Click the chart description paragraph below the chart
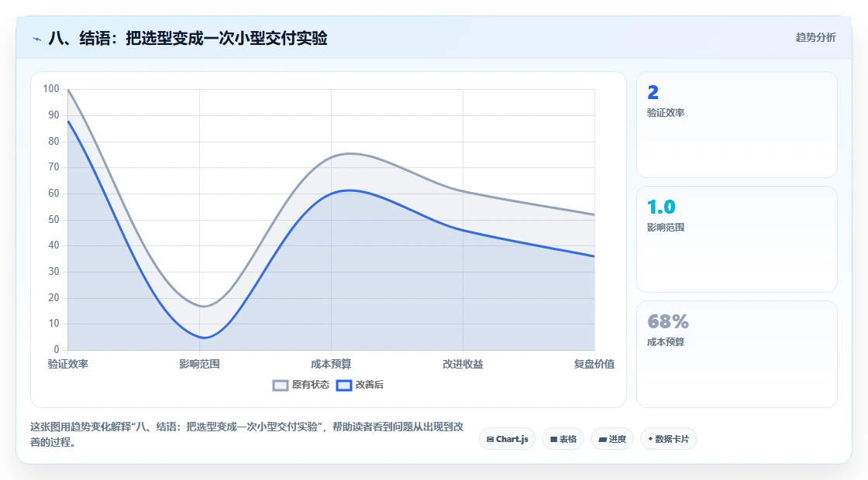 point(247,434)
